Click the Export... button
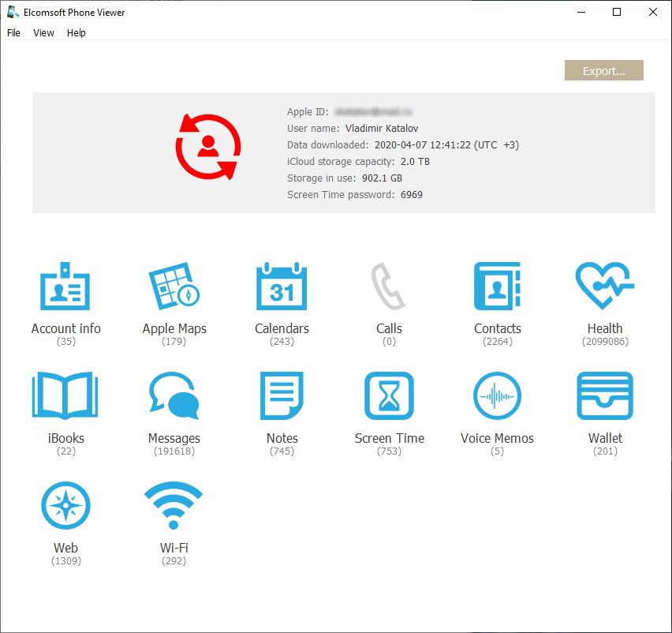The height and width of the screenshot is (633, 672). coord(603,71)
